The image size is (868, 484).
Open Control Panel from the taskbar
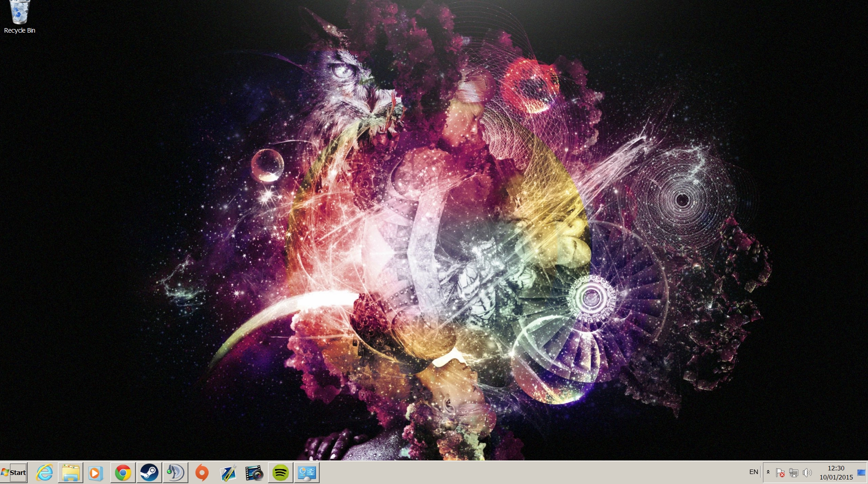[x=307, y=473]
